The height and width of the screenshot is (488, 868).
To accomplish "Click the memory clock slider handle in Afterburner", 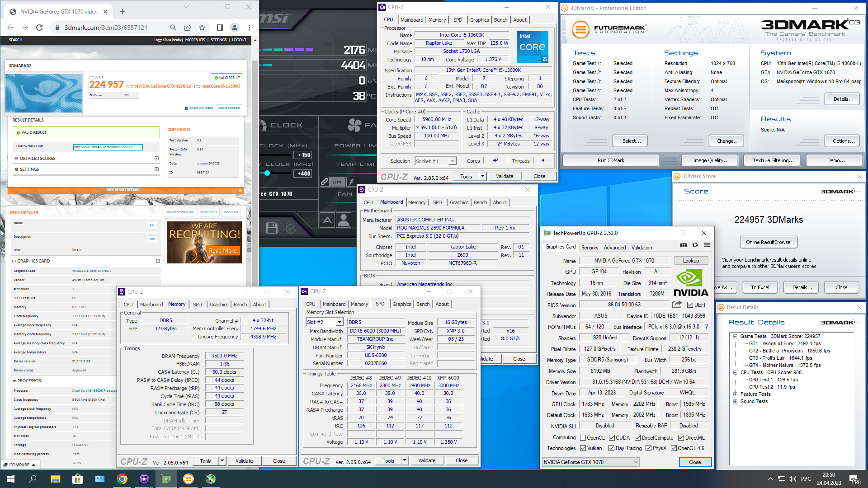I will 267,173.
